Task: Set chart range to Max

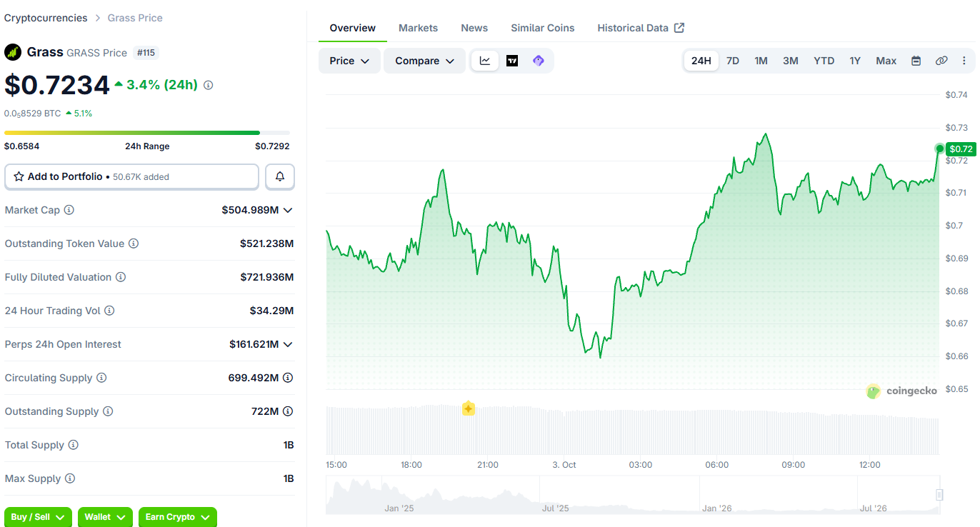Action: click(886, 61)
